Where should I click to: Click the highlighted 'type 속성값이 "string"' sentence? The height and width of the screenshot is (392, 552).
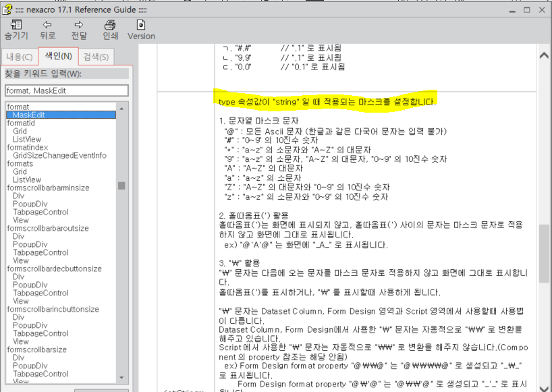click(x=327, y=102)
